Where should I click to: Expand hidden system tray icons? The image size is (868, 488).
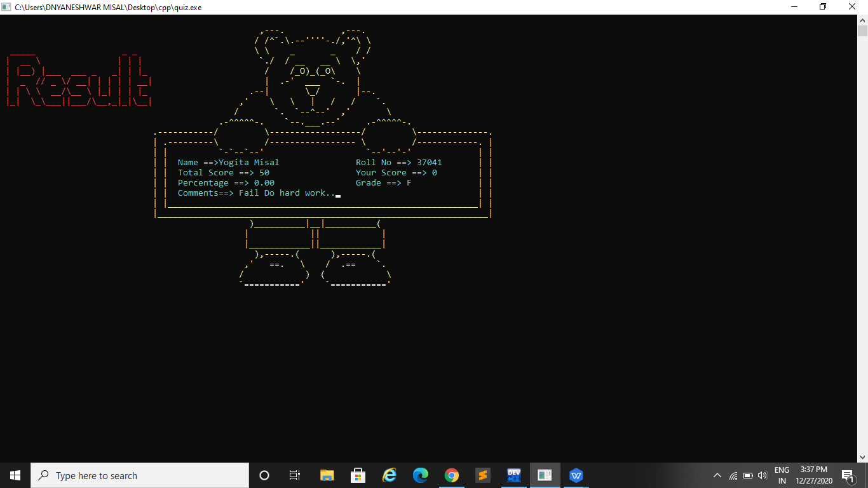[x=717, y=475]
